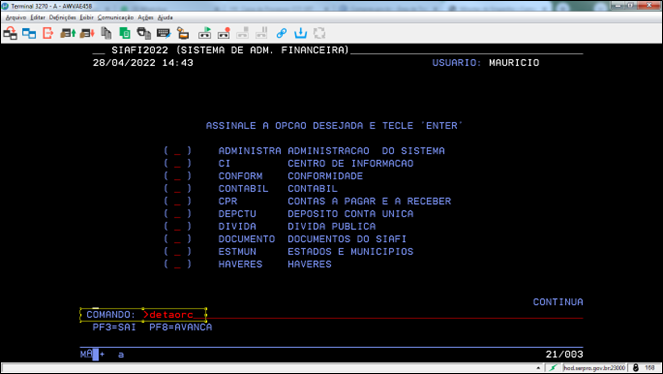Click the reconnect session toolbar icon

coord(10,33)
